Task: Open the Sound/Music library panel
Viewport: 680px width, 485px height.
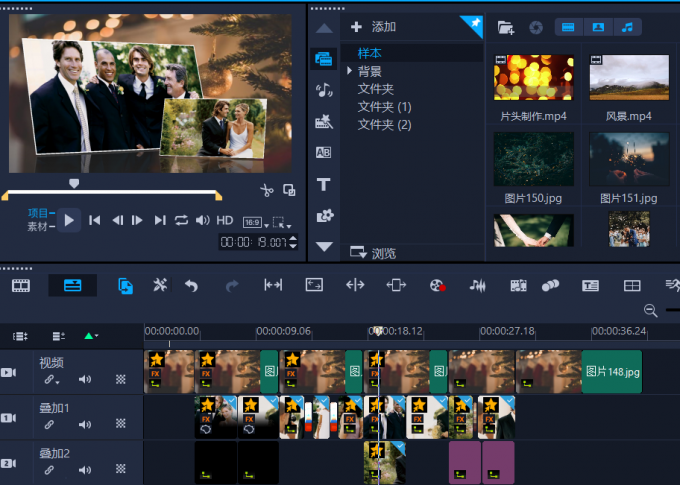Action: tap(324, 90)
